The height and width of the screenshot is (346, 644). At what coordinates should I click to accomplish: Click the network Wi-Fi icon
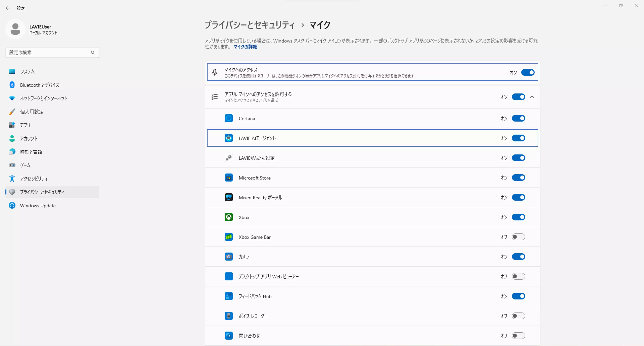pos(12,98)
